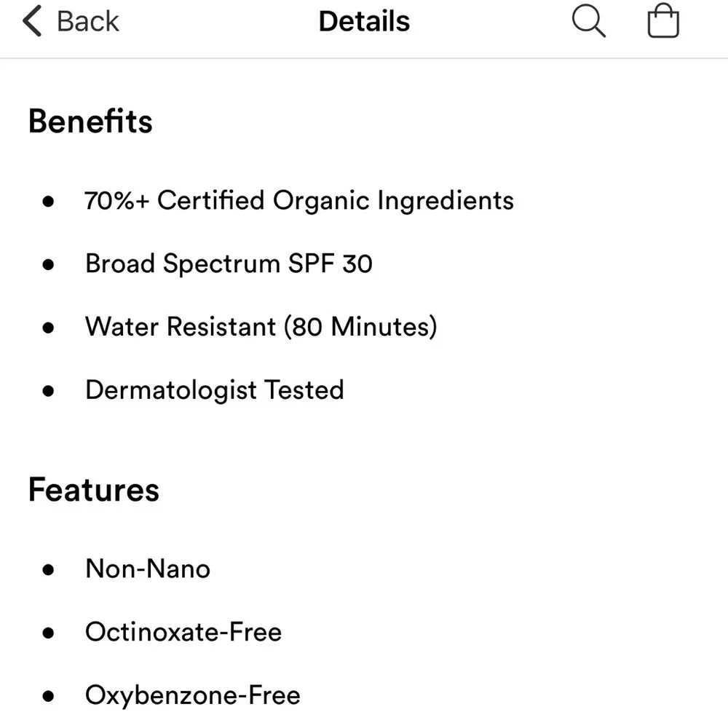Tap the left-pointing arrow beside Back
This screenshot has width=728, height=728.
coord(31,21)
